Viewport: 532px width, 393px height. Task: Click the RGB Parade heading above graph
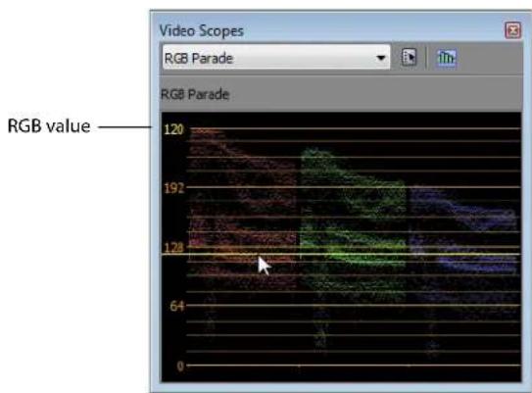pyautogui.click(x=195, y=94)
